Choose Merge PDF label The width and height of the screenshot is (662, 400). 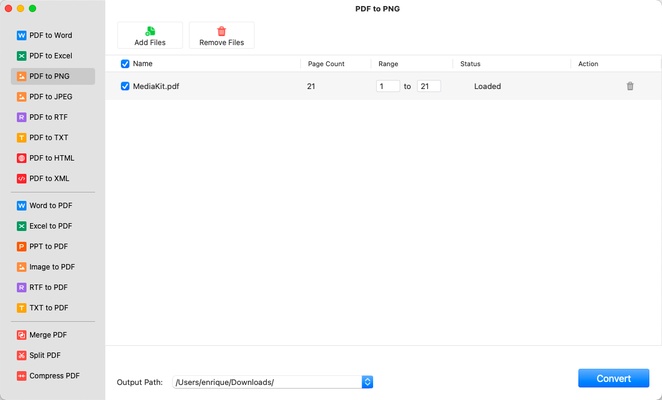pyautogui.click(x=48, y=335)
